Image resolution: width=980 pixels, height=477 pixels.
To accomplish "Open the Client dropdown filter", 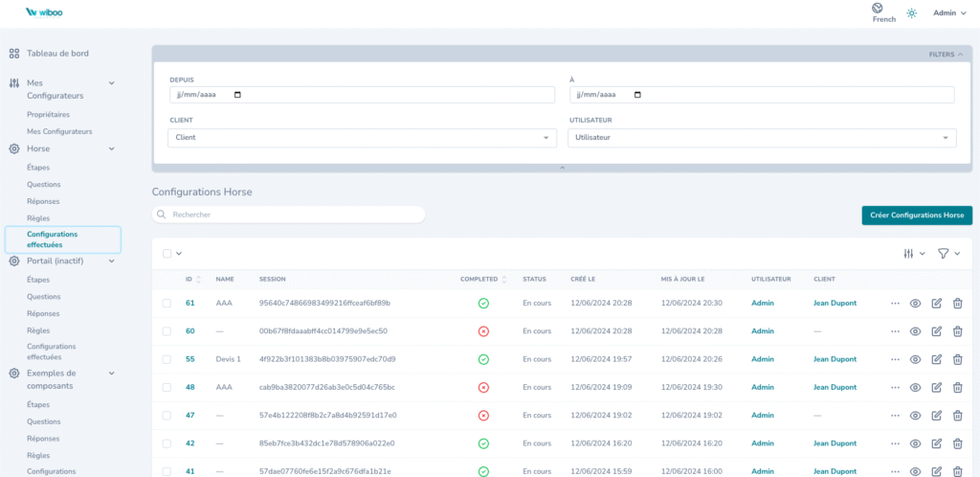I will click(x=362, y=138).
